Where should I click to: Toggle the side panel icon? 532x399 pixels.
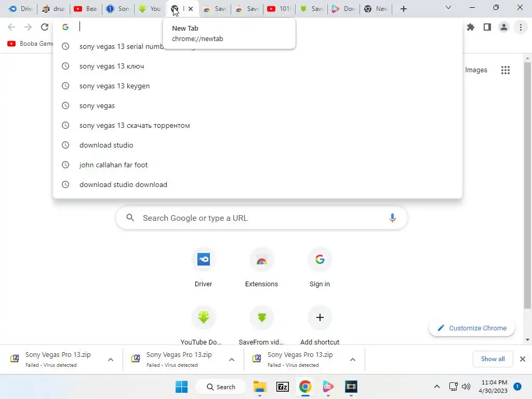coord(487,27)
